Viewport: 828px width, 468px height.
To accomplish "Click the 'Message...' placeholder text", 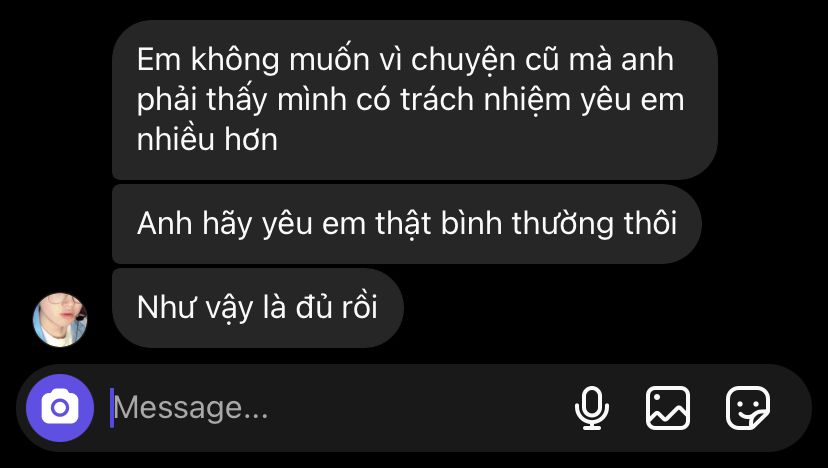I will [191, 408].
